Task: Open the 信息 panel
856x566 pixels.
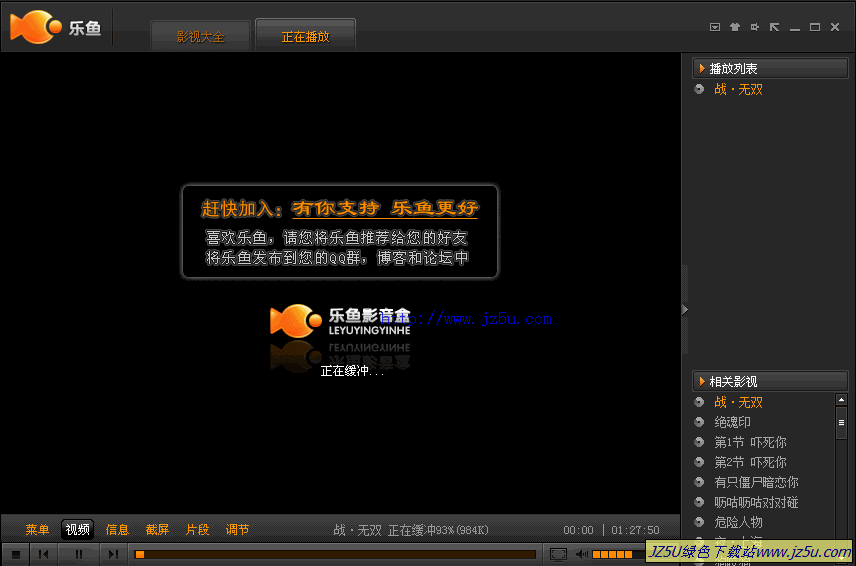Action: click(x=117, y=529)
